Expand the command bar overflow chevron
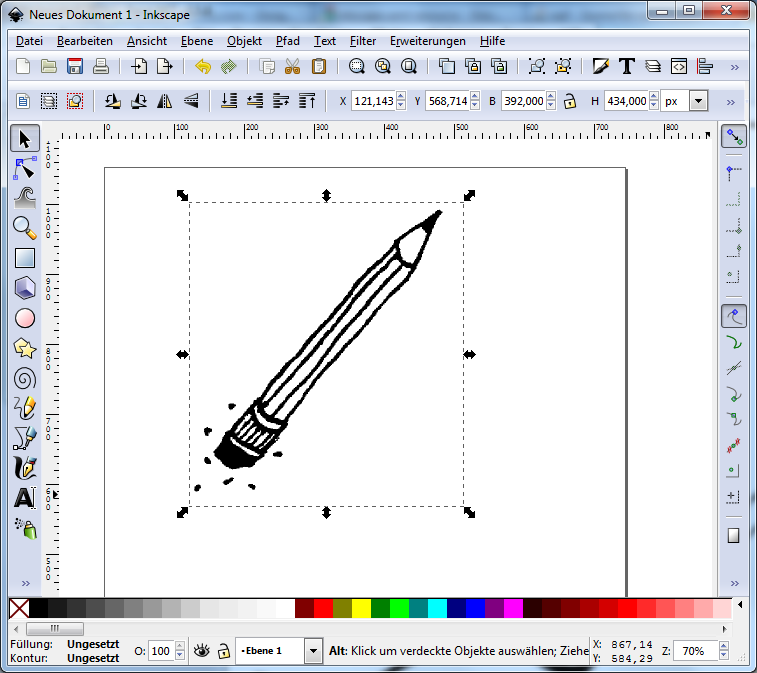The width and height of the screenshot is (757, 673). [x=734, y=67]
